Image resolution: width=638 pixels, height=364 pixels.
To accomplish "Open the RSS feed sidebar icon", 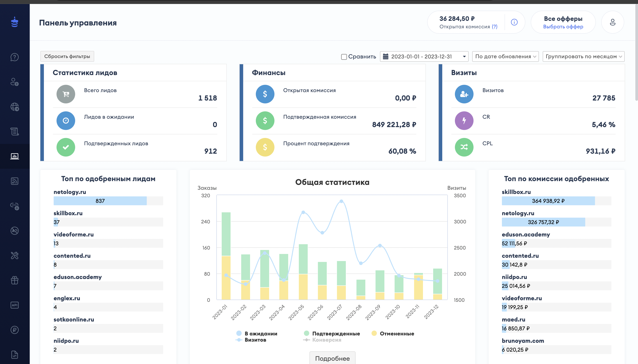I will [14, 181].
